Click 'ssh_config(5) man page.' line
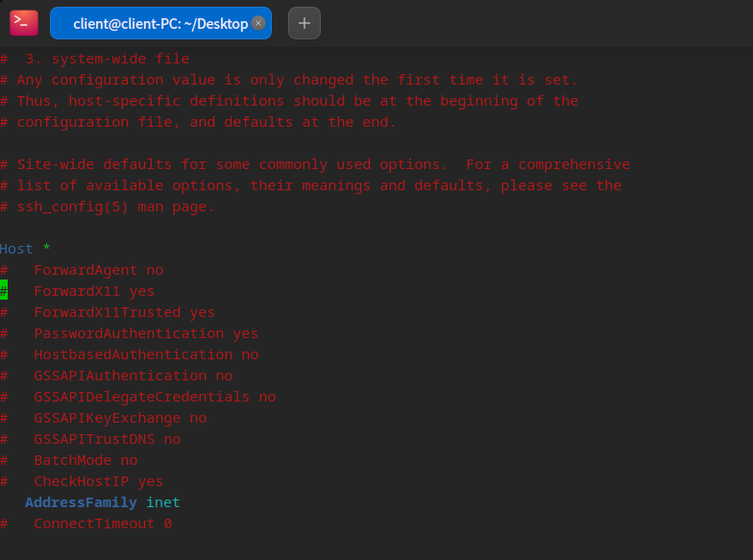The width and height of the screenshot is (753, 560). 108,207
